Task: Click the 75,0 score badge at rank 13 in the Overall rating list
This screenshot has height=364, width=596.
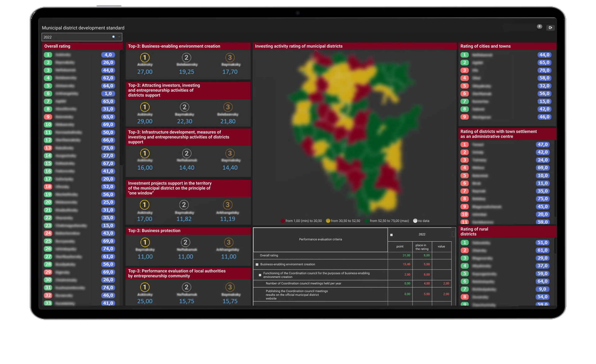Action: (x=108, y=148)
